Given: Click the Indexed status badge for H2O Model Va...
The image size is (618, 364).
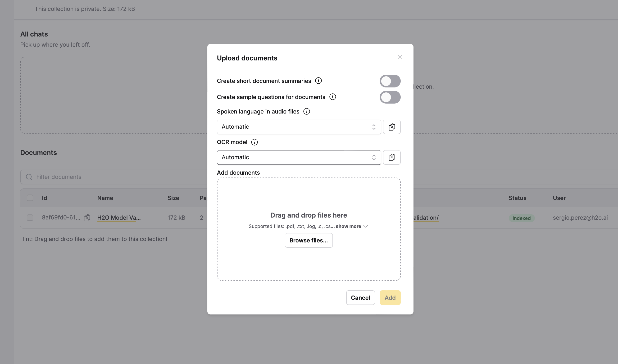Looking at the screenshot, I should (521, 218).
